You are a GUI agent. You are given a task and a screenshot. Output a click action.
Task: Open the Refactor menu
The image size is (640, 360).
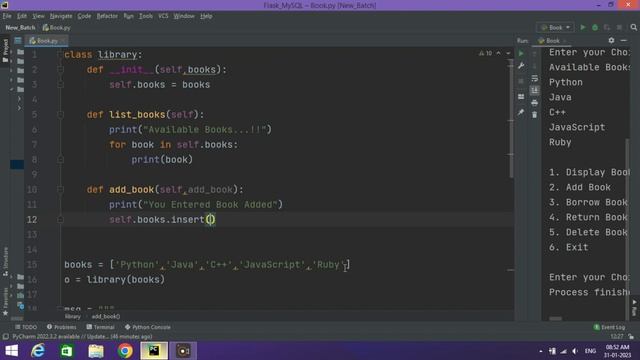(x=107, y=16)
